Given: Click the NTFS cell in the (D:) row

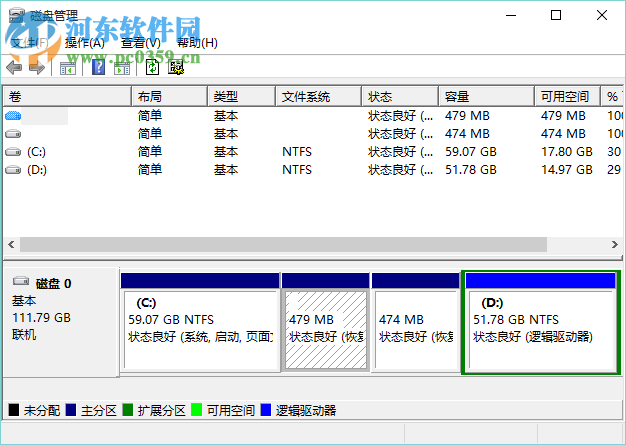Looking at the screenshot, I should [297, 170].
